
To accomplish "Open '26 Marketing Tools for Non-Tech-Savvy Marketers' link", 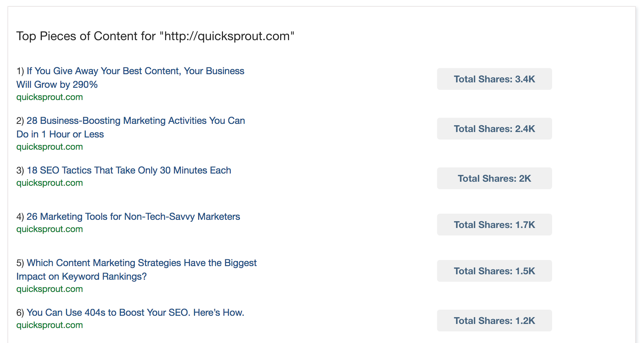I will tap(133, 217).
